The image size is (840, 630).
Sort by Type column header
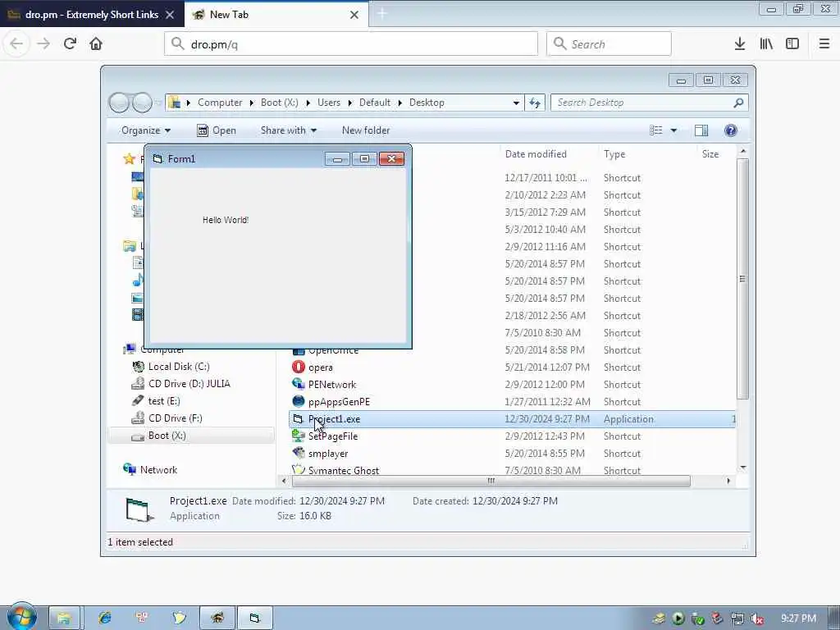614,154
